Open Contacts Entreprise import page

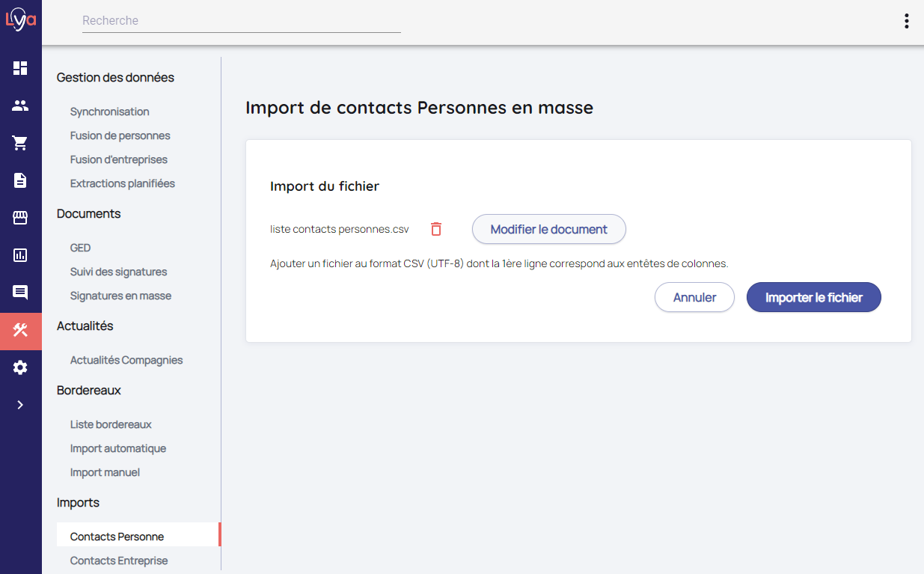(119, 561)
